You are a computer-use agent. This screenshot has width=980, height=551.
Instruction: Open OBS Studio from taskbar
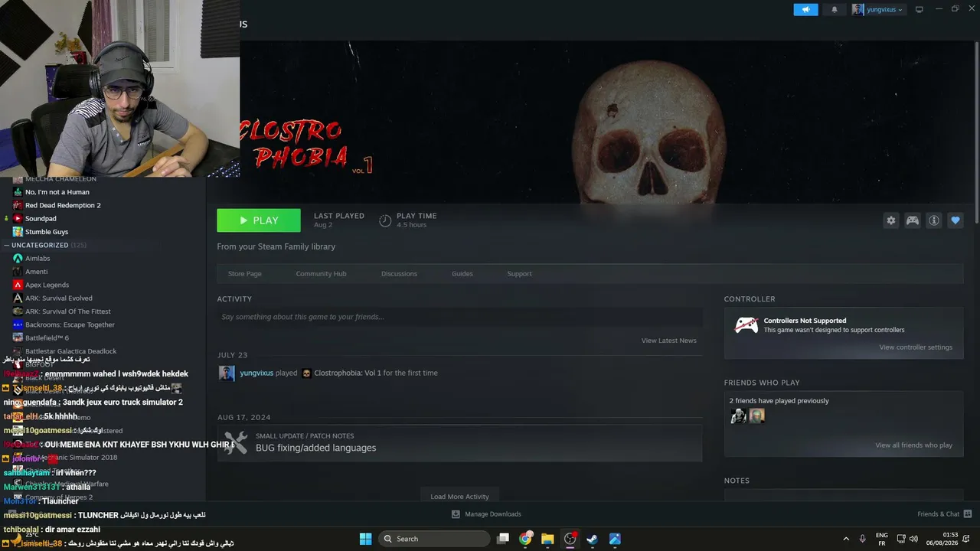pos(570,539)
